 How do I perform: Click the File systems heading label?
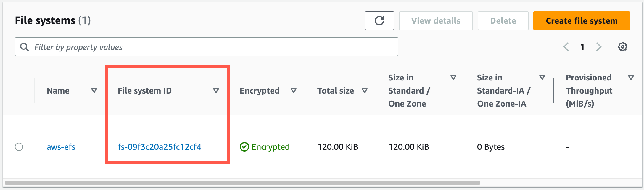[x=45, y=20]
